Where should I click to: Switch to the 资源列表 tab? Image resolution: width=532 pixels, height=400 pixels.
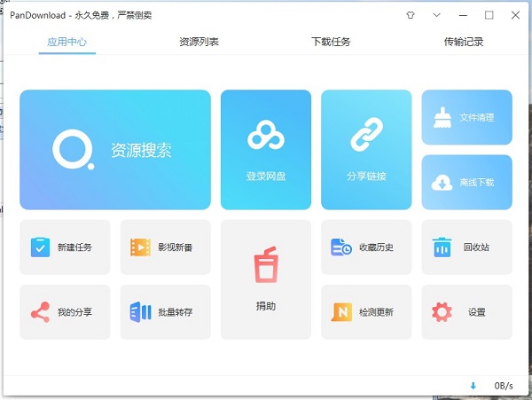pyautogui.click(x=199, y=42)
